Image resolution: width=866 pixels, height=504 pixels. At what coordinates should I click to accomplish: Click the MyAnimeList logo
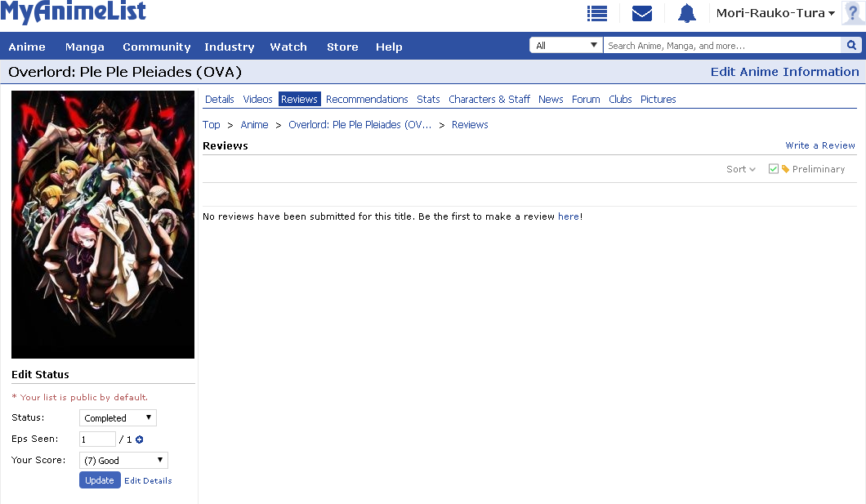74,12
